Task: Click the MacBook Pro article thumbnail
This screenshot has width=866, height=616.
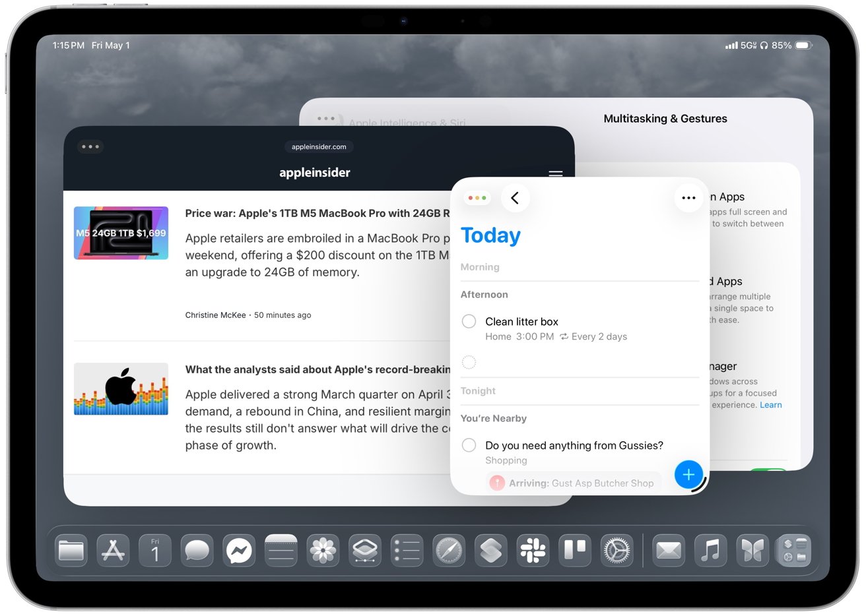Action: pyautogui.click(x=121, y=233)
